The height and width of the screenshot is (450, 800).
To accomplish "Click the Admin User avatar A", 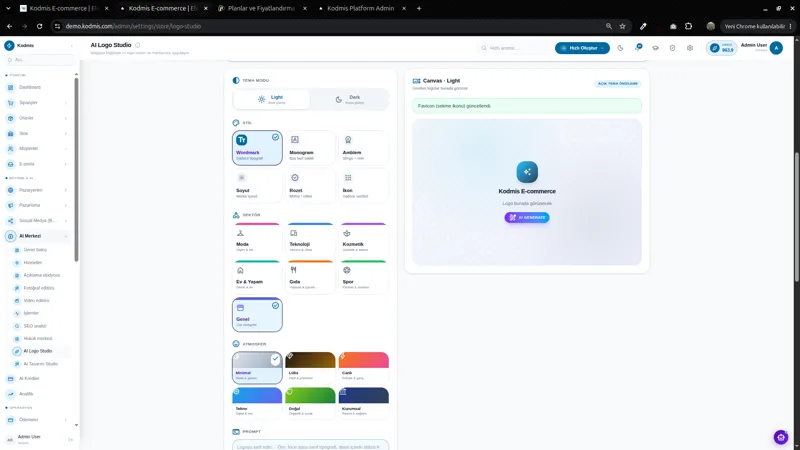I will pyautogui.click(x=777, y=48).
